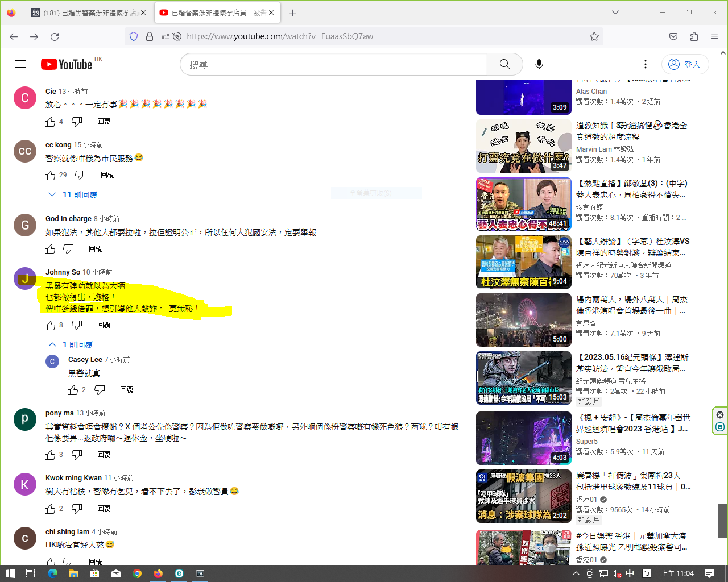This screenshot has width=728, height=582.
Task: Open tracking protection shield panel
Action: pos(134,36)
